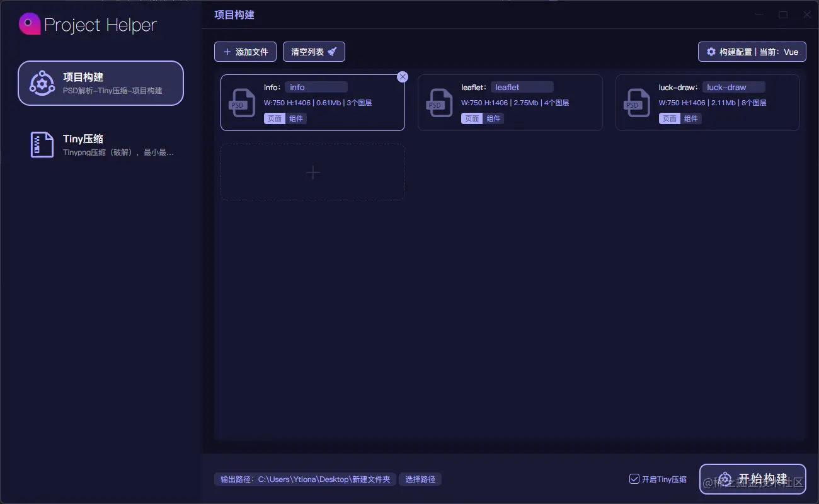Close the Project Helper window
This screenshot has width=819, height=504.
(x=806, y=14)
